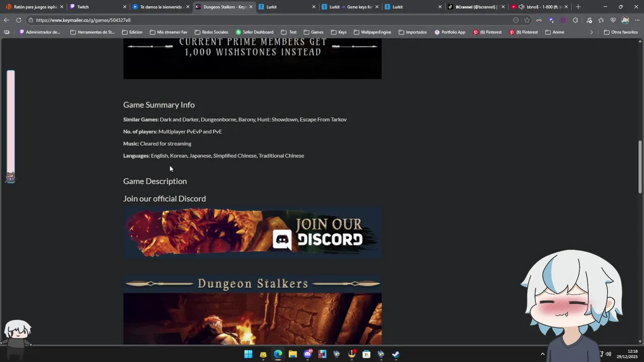Open the Keys bookmark folder

pyautogui.click(x=339, y=32)
